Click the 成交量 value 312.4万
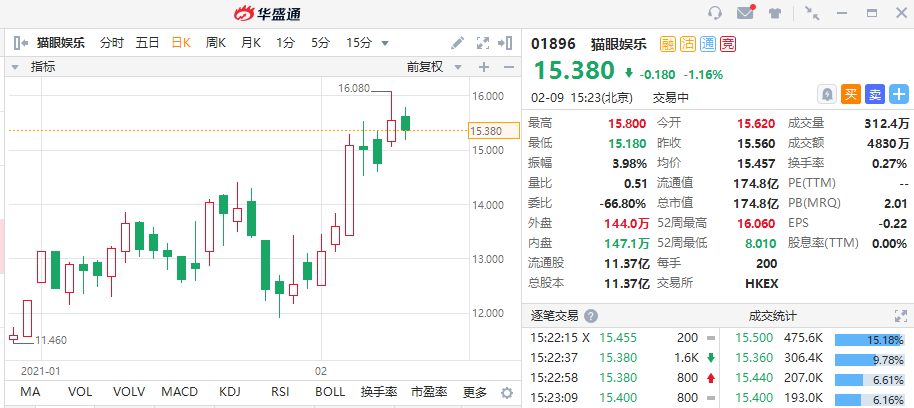 886,124
